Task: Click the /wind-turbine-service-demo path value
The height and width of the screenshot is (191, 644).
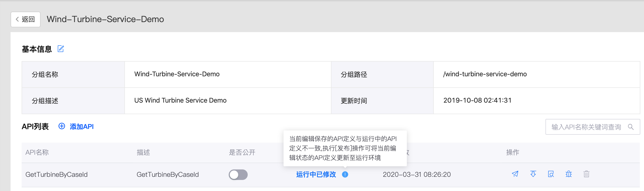Action: (x=485, y=74)
